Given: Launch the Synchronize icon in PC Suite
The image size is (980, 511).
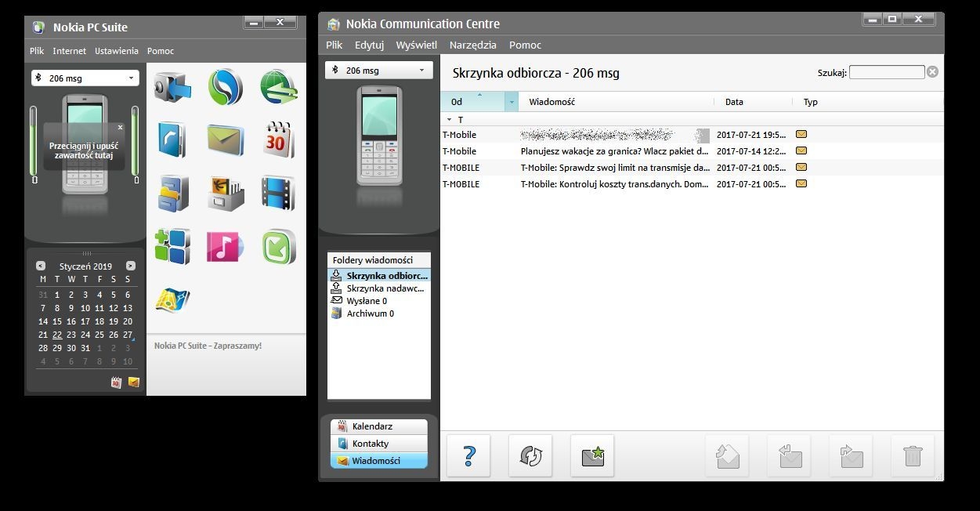Looking at the screenshot, I should 225,87.
